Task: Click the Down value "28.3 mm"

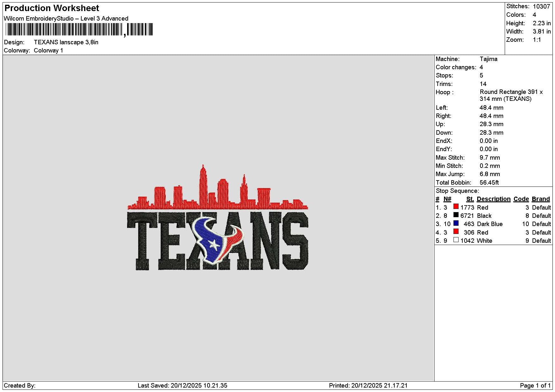Action: (491, 132)
